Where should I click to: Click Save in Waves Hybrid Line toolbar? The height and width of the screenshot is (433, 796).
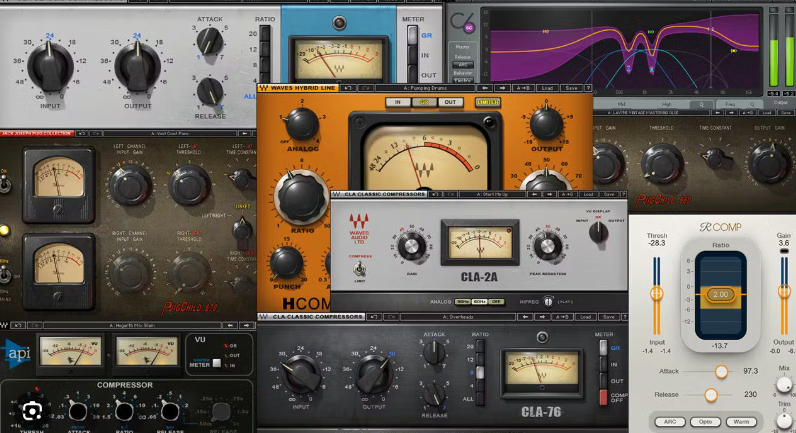tap(571, 88)
